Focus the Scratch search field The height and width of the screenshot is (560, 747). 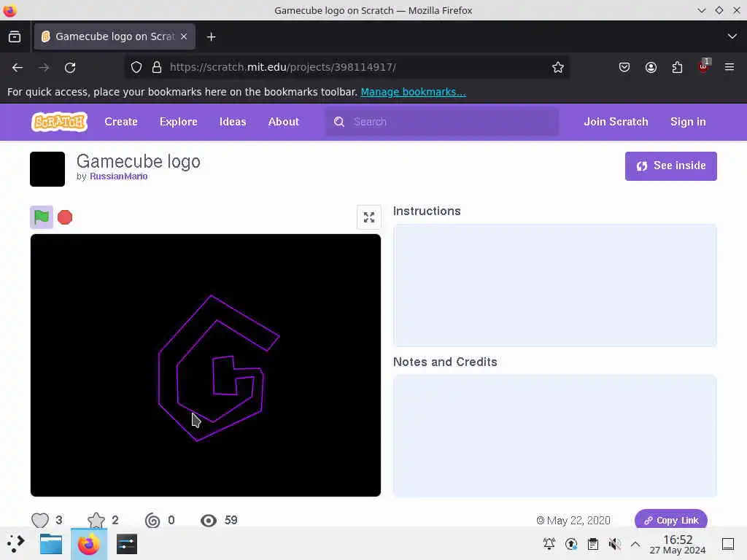(442, 122)
